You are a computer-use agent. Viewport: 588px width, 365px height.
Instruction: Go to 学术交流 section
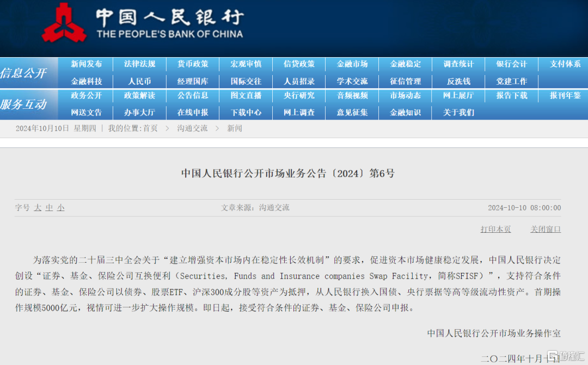(x=352, y=81)
